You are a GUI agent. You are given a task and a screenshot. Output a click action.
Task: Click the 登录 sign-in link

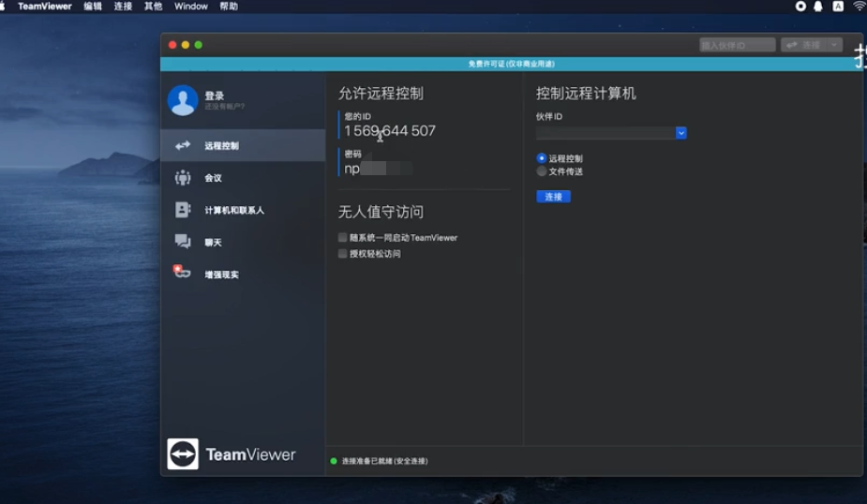214,96
